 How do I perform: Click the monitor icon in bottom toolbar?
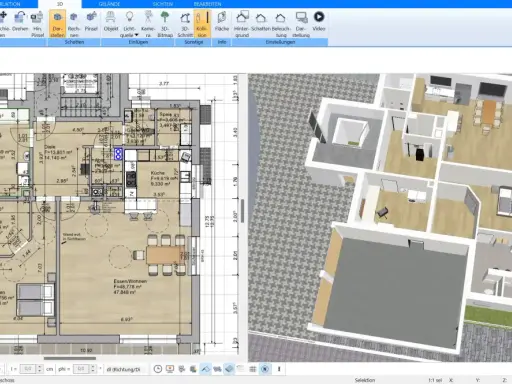tap(170, 369)
